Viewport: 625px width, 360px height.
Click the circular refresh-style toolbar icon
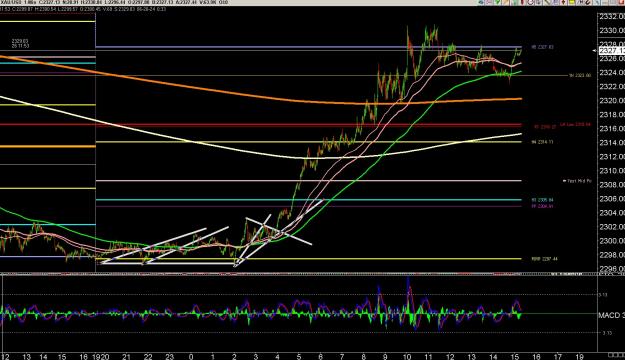point(531,2)
